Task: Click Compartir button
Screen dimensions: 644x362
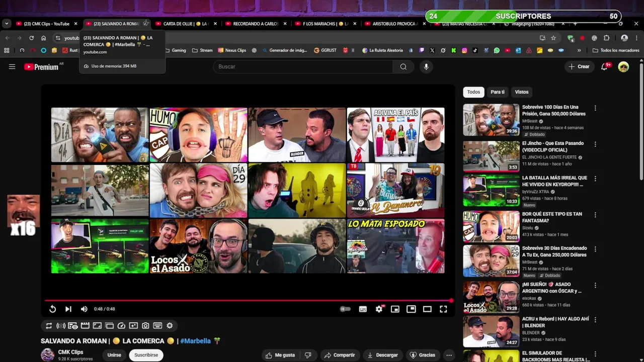Action: [340, 355]
